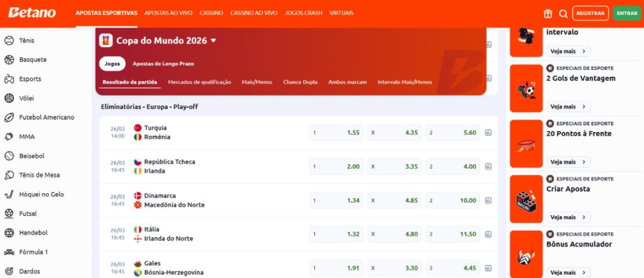
Task: Bet on Itália win at 1.32
Action: [336, 234]
